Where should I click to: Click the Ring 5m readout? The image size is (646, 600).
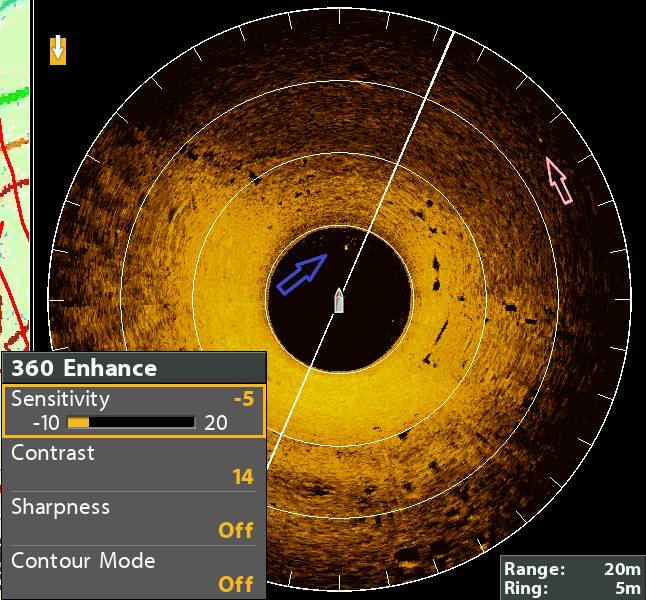pyautogui.click(x=571, y=588)
